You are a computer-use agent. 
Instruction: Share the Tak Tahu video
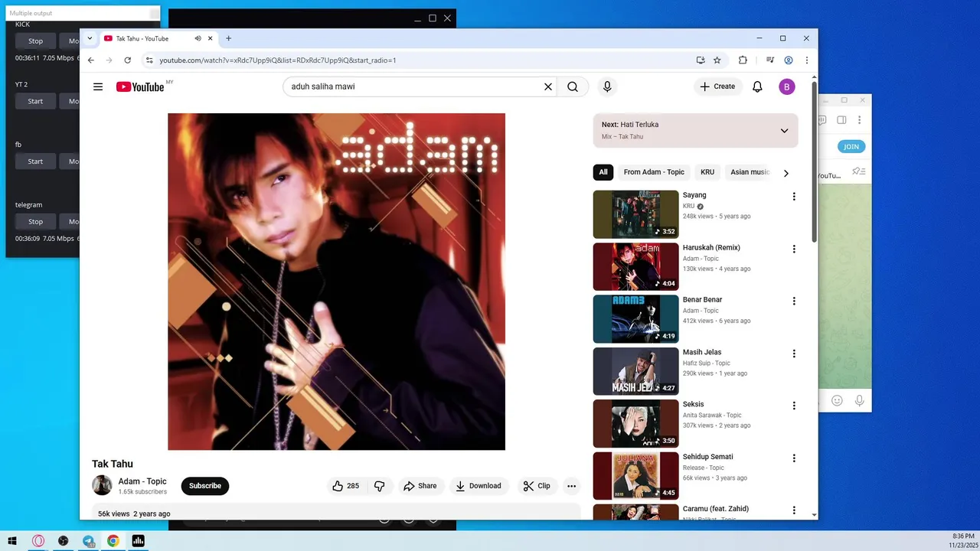[x=420, y=486]
